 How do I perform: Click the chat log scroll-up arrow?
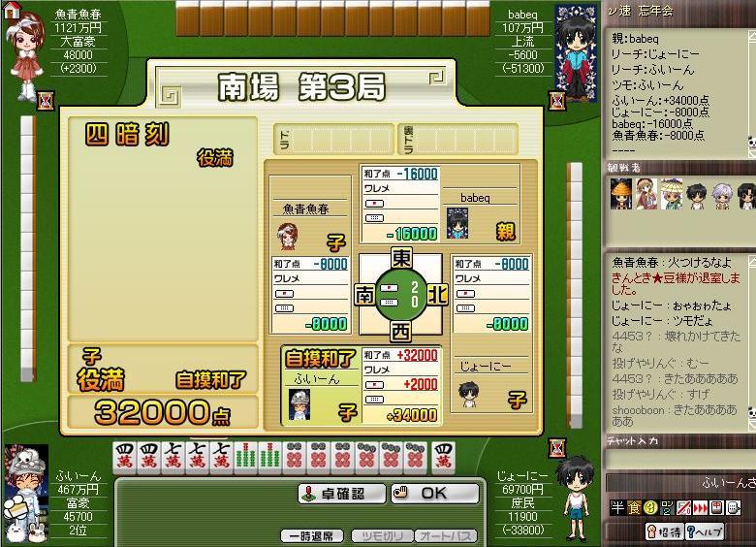(752, 261)
